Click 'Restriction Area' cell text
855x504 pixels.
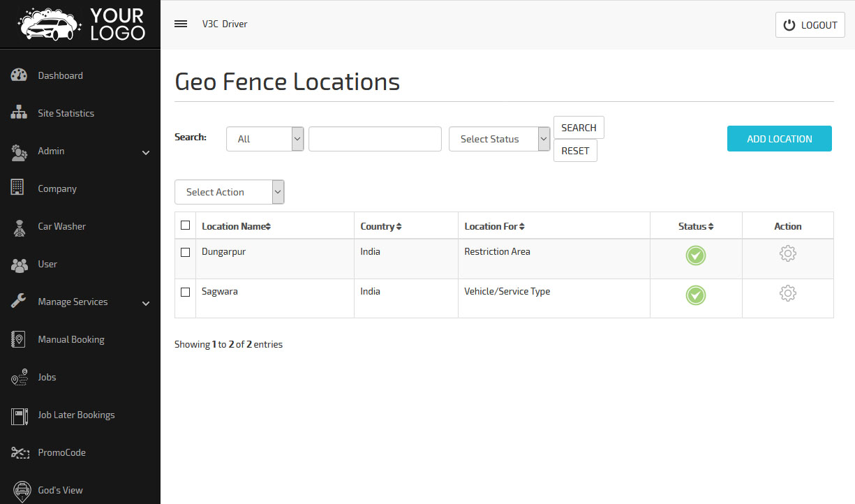pyautogui.click(x=497, y=251)
